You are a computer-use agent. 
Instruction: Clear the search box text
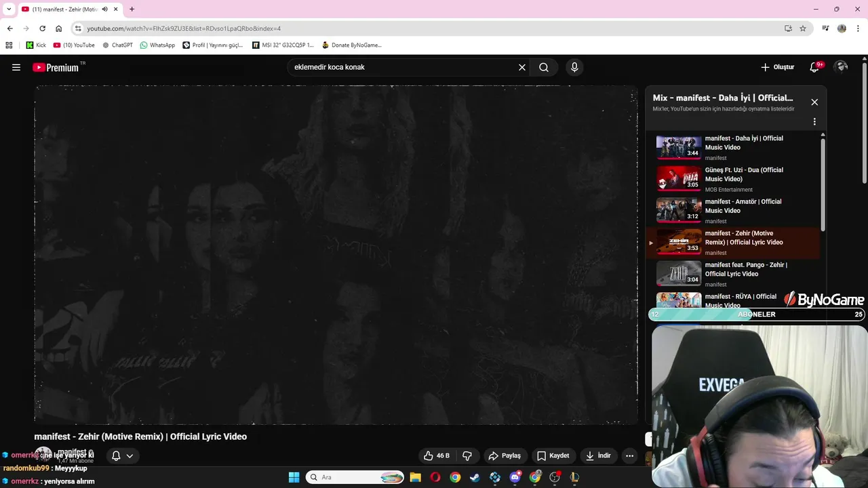tap(522, 67)
